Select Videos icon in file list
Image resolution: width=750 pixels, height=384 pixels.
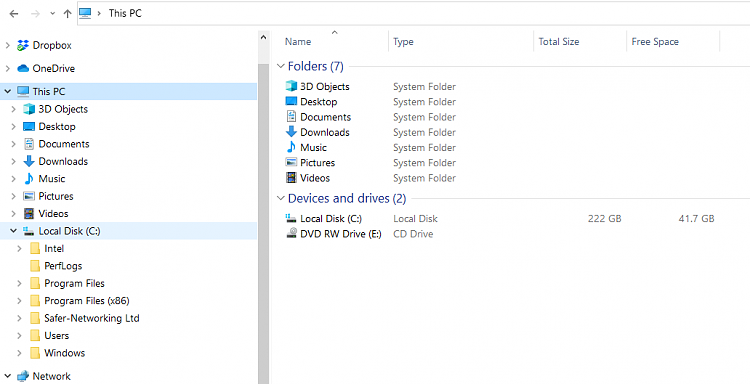coord(291,178)
